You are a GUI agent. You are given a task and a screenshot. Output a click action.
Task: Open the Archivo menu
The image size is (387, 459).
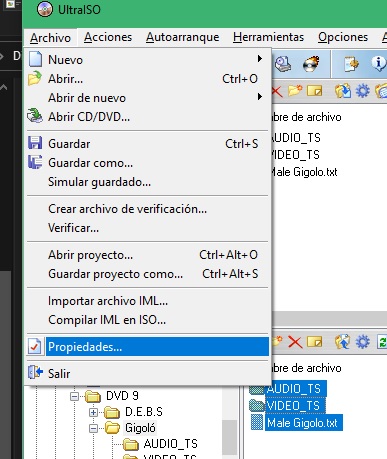(50, 38)
